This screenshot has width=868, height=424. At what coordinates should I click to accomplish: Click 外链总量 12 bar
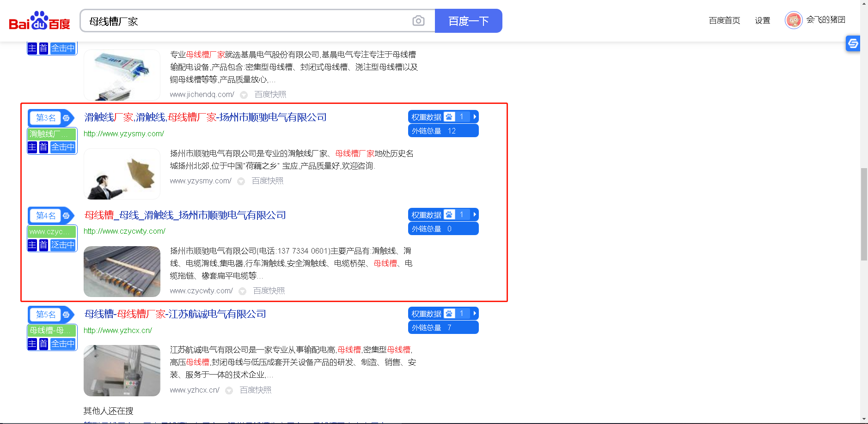coord(443,131)
